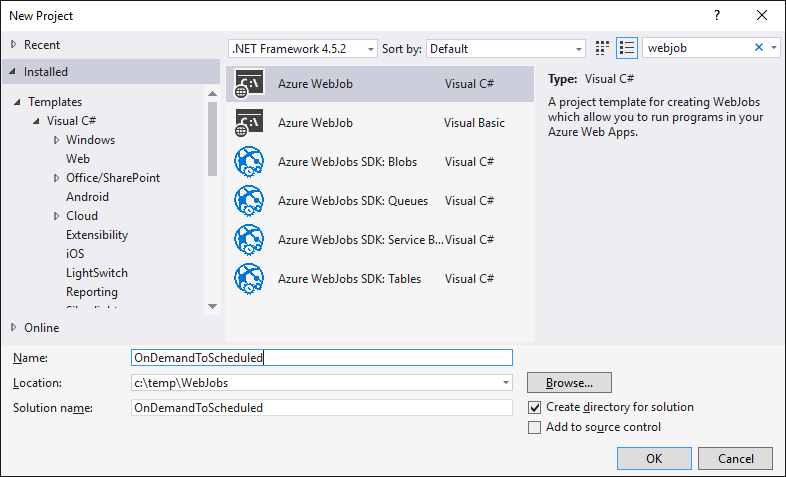Select the Android template category

click(x=87, y=197)
